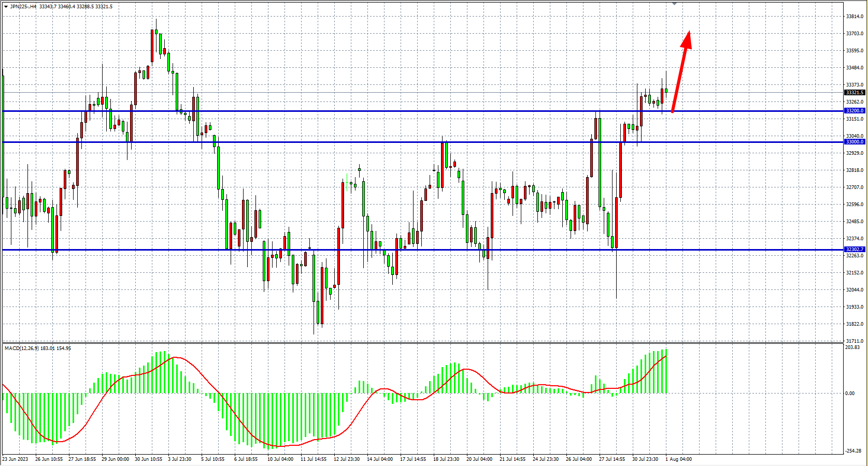This screenshot has height=466, width=868.
Task: Click the blue 33200.0 price label
Action: click(855, 111)
